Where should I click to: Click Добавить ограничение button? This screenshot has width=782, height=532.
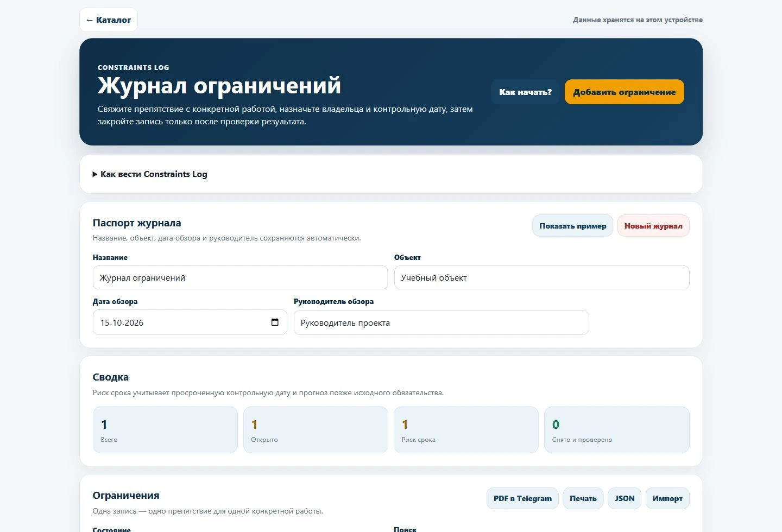point(625,92)
